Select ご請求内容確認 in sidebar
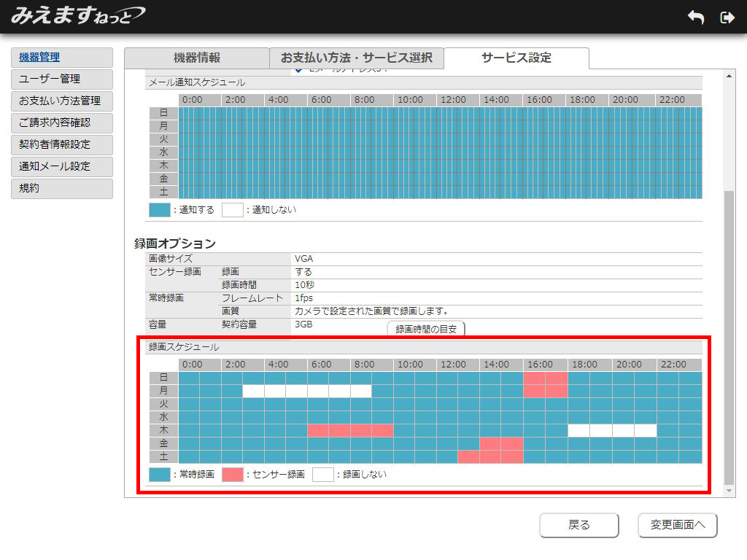Viewport: 747px width, 560px height. (x=62, y=123)
